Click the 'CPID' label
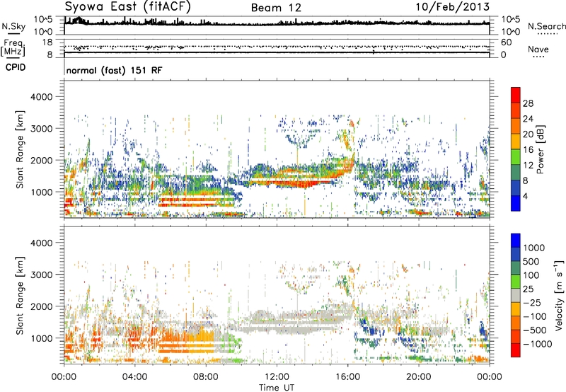 point(16,67)
